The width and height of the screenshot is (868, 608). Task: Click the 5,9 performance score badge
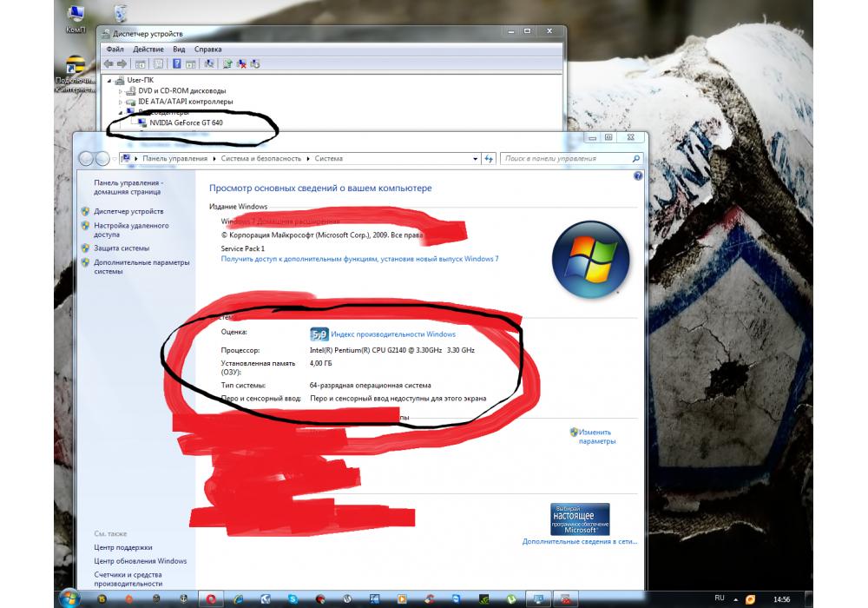[x=319, y=334]
